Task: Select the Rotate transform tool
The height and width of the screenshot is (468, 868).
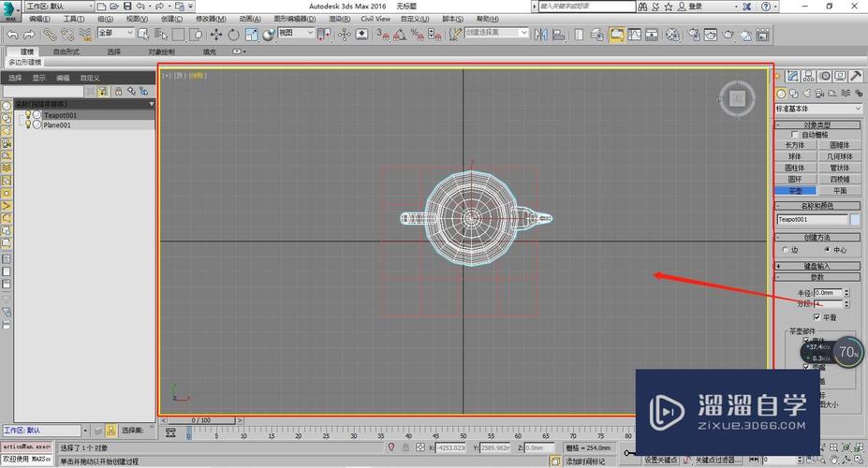Action: coord(233,35)
